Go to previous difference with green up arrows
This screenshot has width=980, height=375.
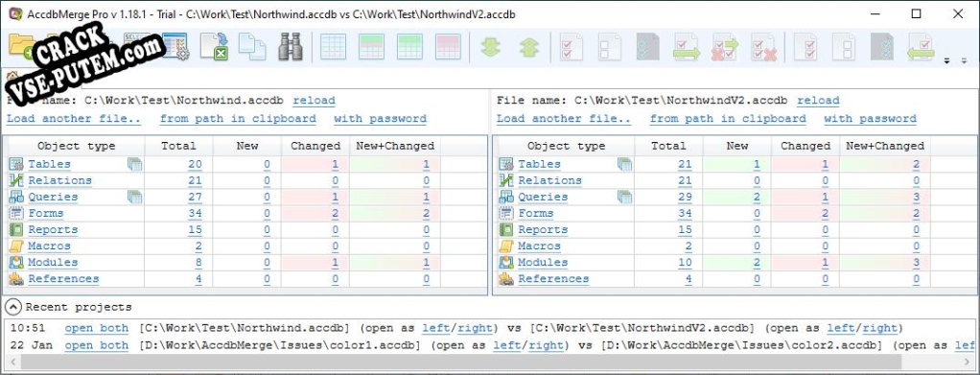(x=529, y=47)
